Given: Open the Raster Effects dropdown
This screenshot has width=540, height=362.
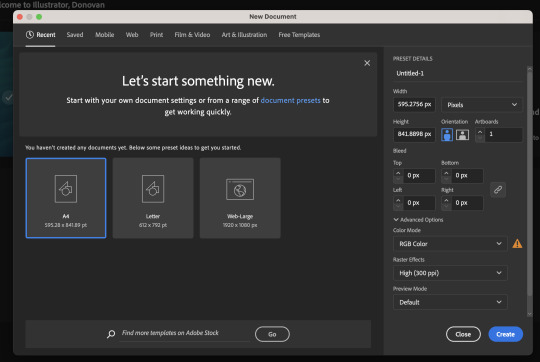Looking at the screenshot, I should (450, 273).
